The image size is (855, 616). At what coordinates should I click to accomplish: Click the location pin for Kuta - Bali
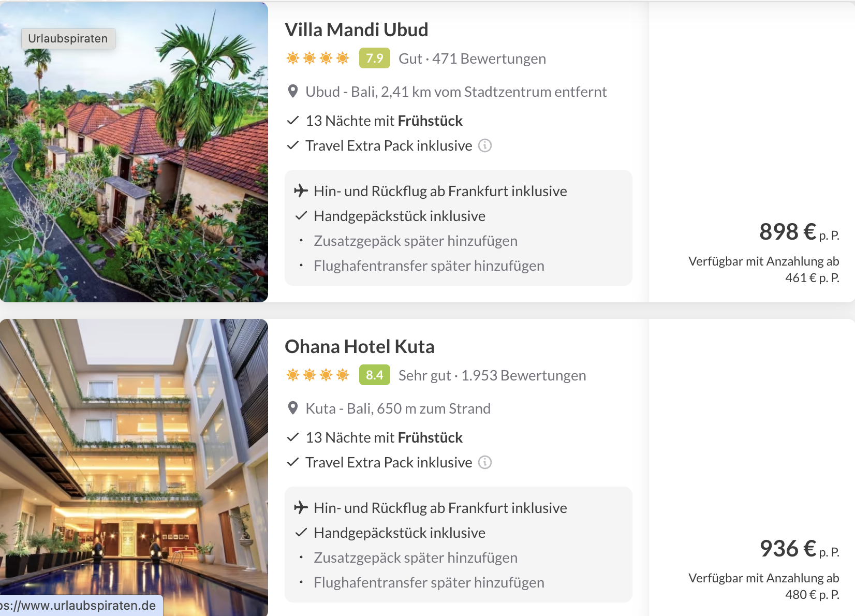pos(292,408)
